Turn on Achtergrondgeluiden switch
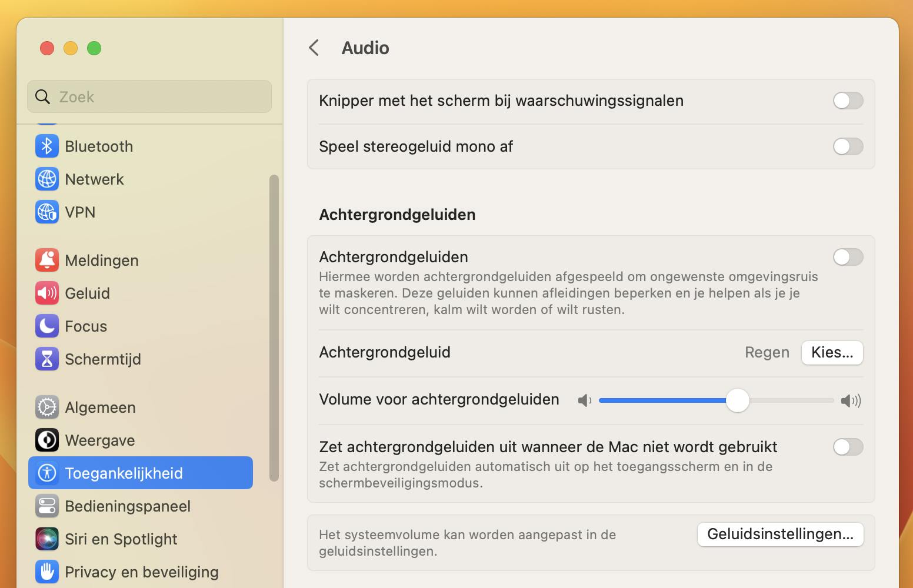This screenshot has width=913, height=588. [848, 257]
